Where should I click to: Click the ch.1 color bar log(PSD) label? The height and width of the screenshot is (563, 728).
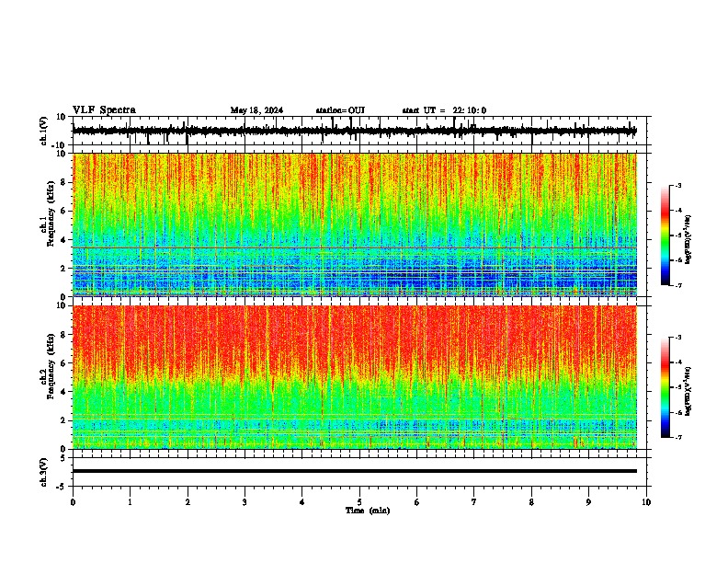688,239
